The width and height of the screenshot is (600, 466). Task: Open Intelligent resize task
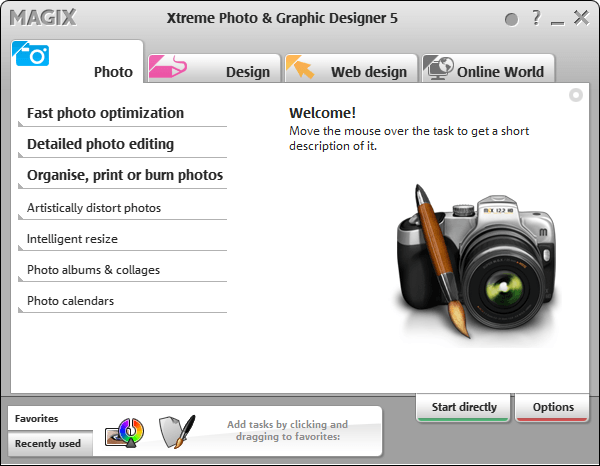point(122,239)
